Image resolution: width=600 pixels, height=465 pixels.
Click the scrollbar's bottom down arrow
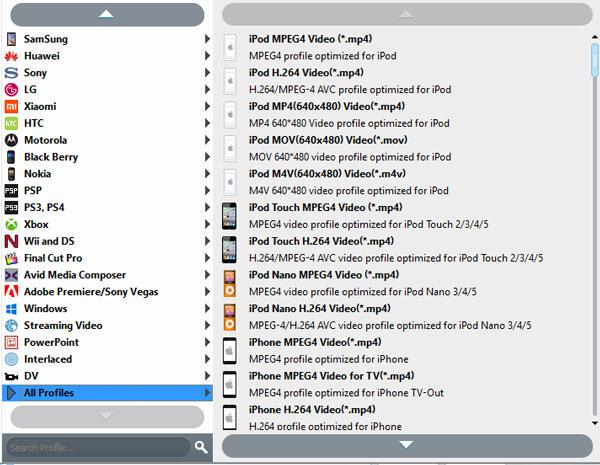coord(595,423)
